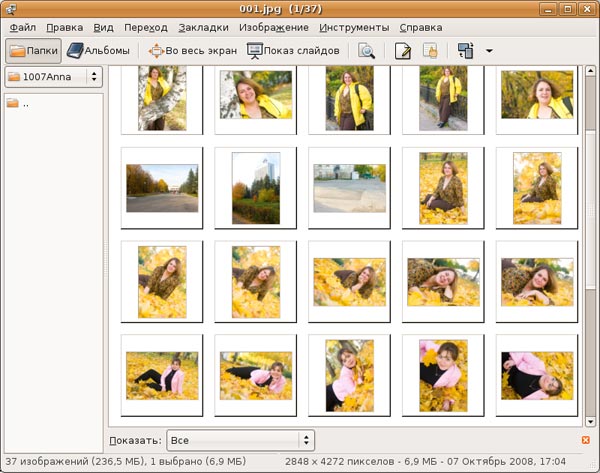Close the filter bar with orange X
Viewport: 600px width, 473px height.
pyautogui.click(x=585, y=440)
